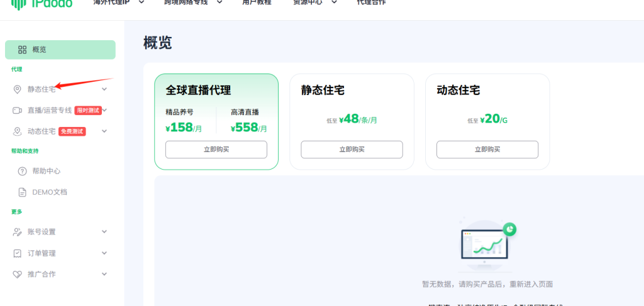Buy now on 静态住宅 card
Viewport: 644px width, 306px height.
pos(352,150)
